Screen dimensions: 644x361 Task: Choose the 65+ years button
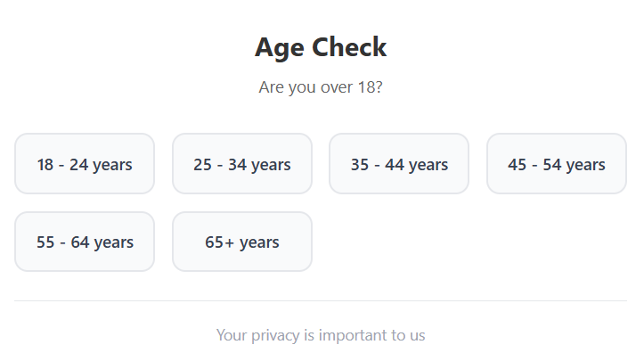242,242
